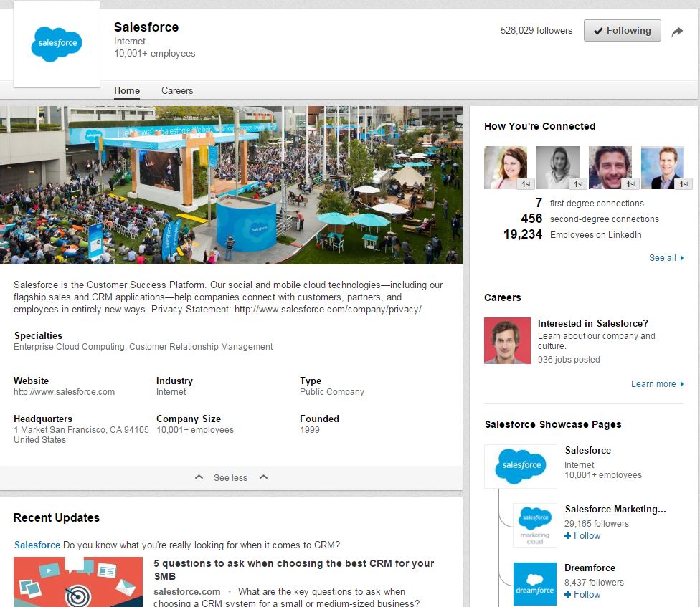
Task: Open website http://www.salesforce.com link
Action: click(64, 391)
